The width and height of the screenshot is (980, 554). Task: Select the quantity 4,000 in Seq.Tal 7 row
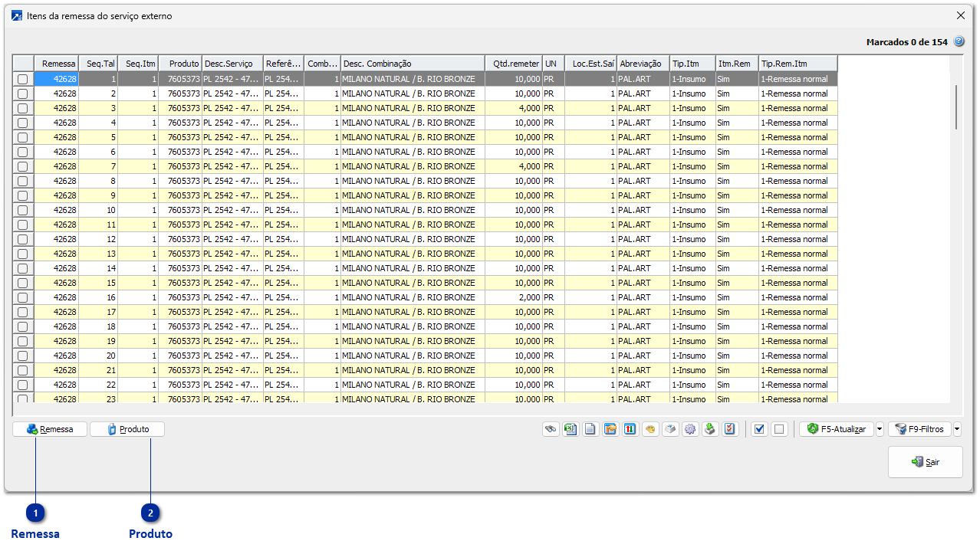tap(514, 166)
